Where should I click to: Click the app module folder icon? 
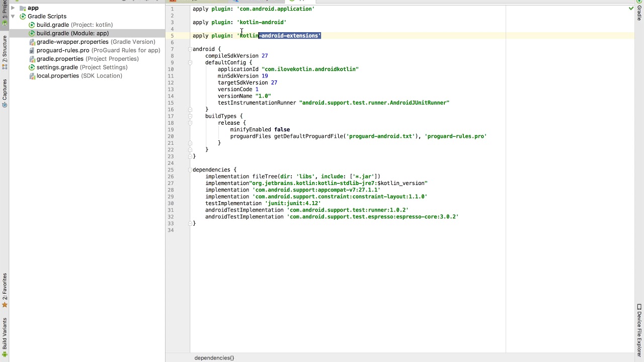coord(23,8)
